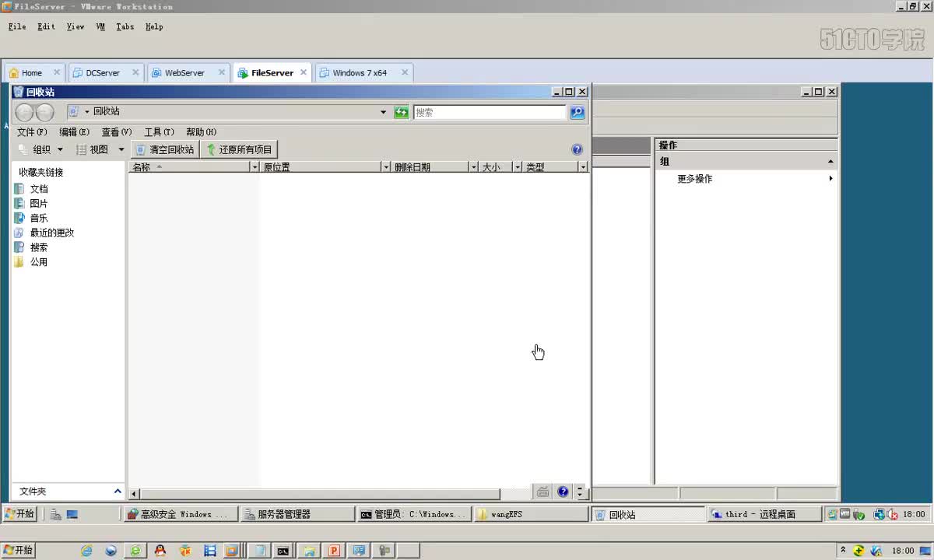Screen dimensions: 934x560
Task: Click show desktop icon in guest quick launch
Action: (x=72, y=514)
